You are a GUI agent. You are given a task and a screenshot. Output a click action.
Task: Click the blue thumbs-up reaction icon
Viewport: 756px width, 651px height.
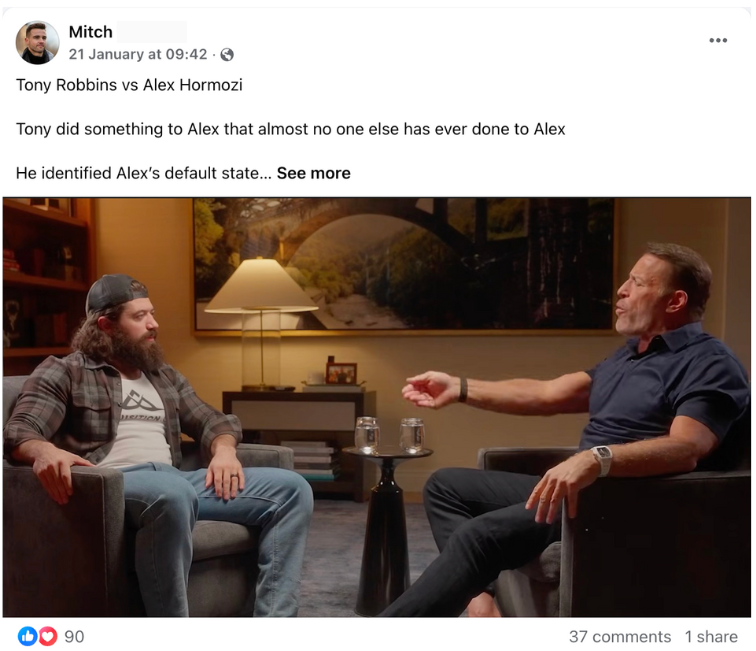[x=27, y=636]
